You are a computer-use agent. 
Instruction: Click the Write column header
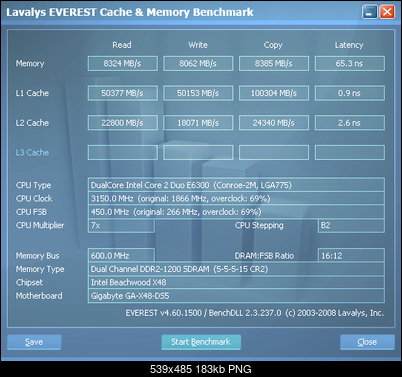(198, 45)
